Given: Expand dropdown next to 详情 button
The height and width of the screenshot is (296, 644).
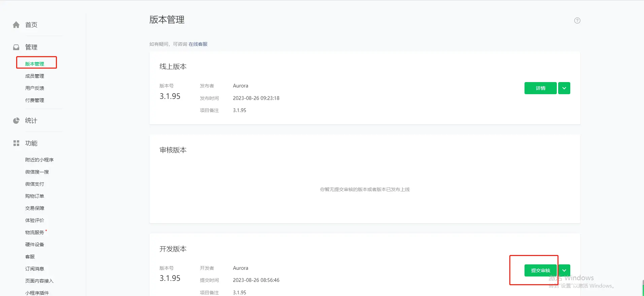Looking at the screenshot, I should coord(564,88).
